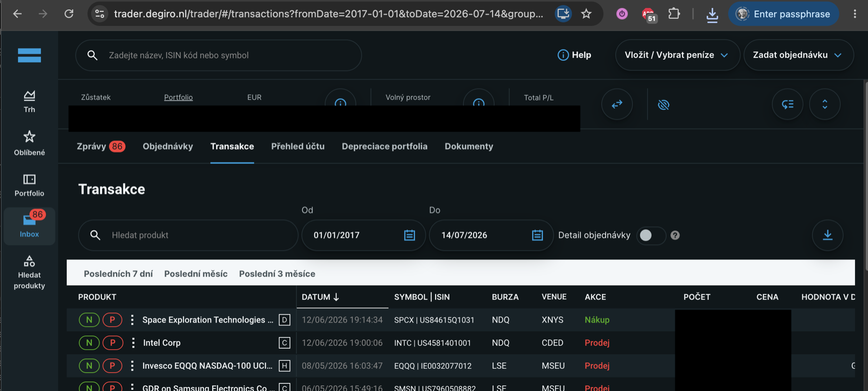Filter by Poslední 3 měsíce
Image resolution: width=868 pixels, height=391 pixels.
pyautogui.click(x=277, y=274)
